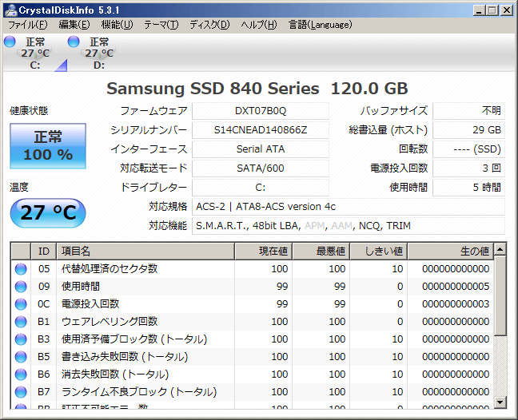Screen dimensions: 518x420
Task: Click the serial number field S14CNEAD140866Z
Action: (x=261, y=130)
